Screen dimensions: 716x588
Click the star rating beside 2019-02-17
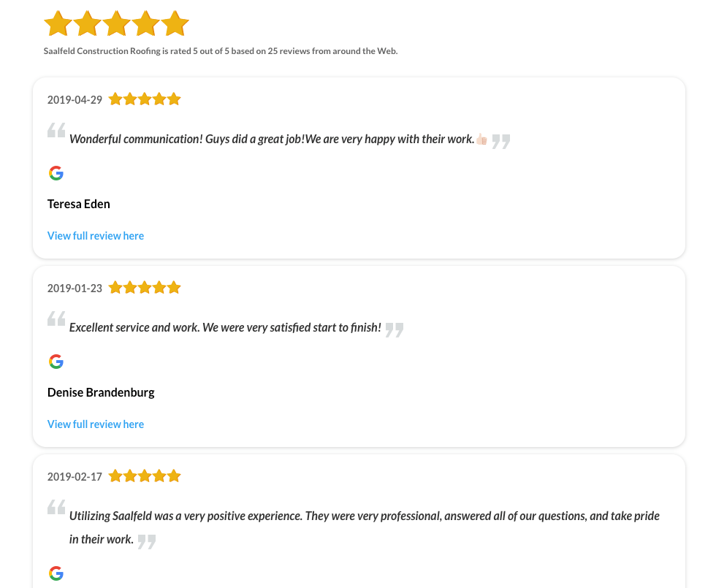[x=145, y=476]
